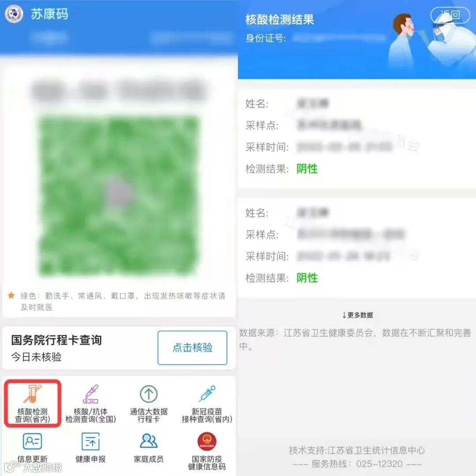
Task: Open 核酸检测查询(省内) test tube icon
Action: click(x=33, y=394)
